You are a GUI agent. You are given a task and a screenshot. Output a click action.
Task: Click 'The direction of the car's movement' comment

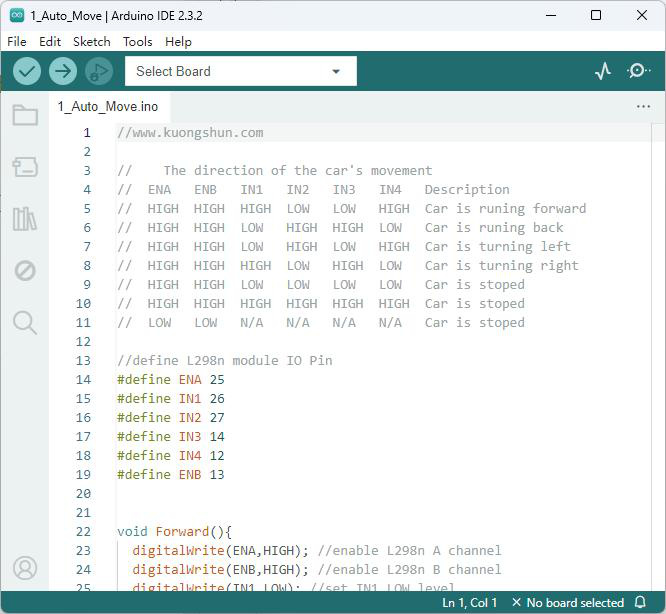(x=298, y=171)
